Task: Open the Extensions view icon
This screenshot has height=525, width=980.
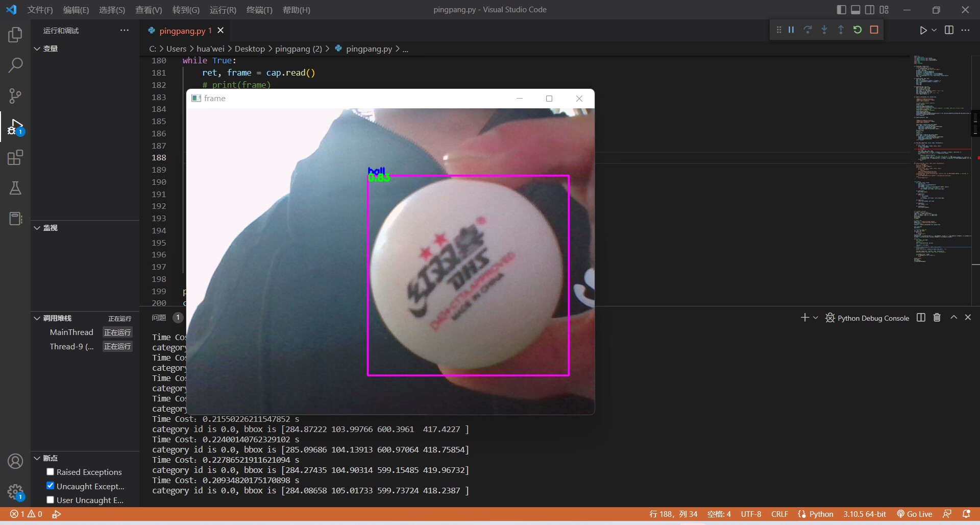Action: click(x=15, y=157)
